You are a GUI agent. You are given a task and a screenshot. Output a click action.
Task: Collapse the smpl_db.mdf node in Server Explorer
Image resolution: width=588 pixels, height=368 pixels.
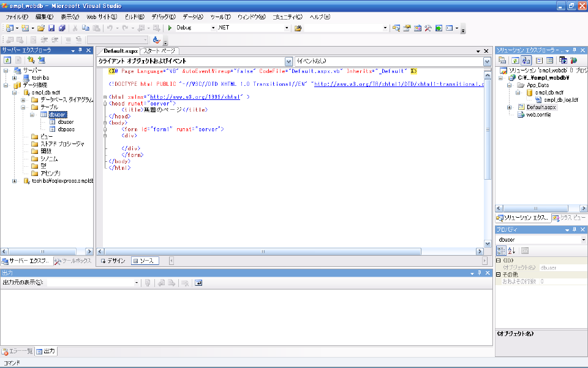point(14,93)
